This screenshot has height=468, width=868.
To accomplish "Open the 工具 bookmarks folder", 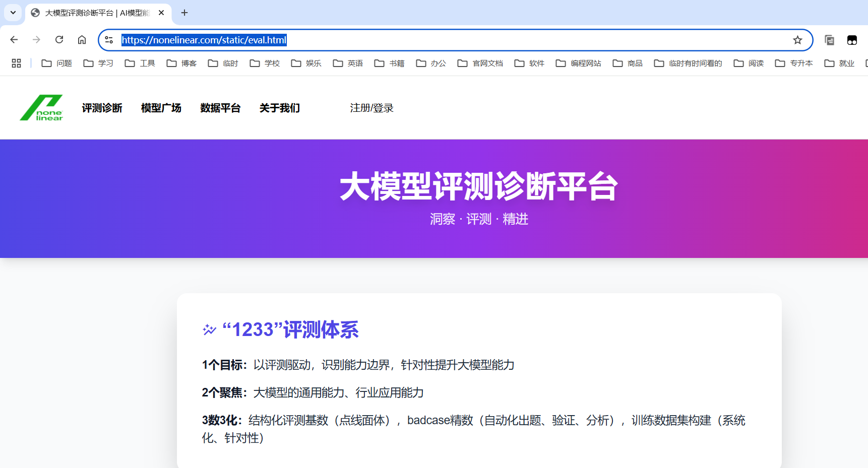I will pos(140,63).
